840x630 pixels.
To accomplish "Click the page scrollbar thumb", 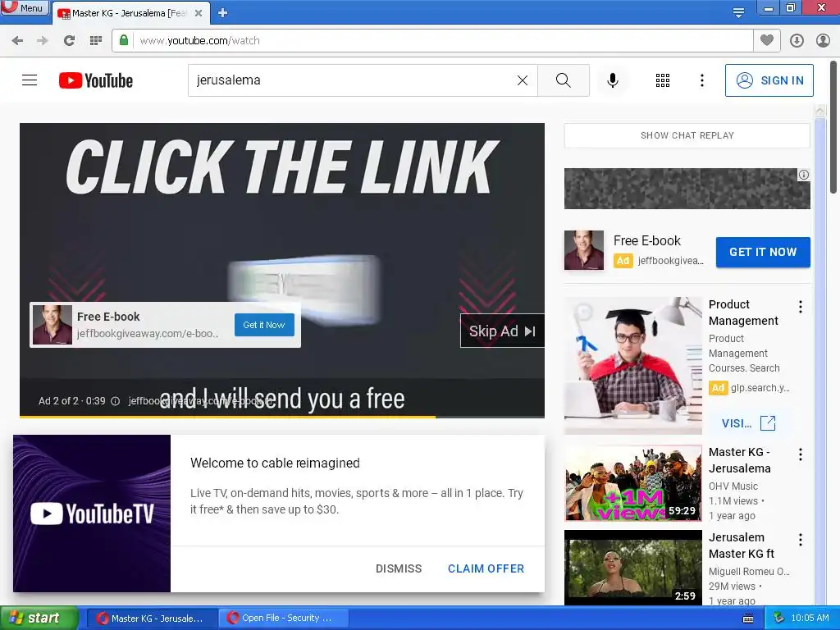I will (x=833, y=126).
